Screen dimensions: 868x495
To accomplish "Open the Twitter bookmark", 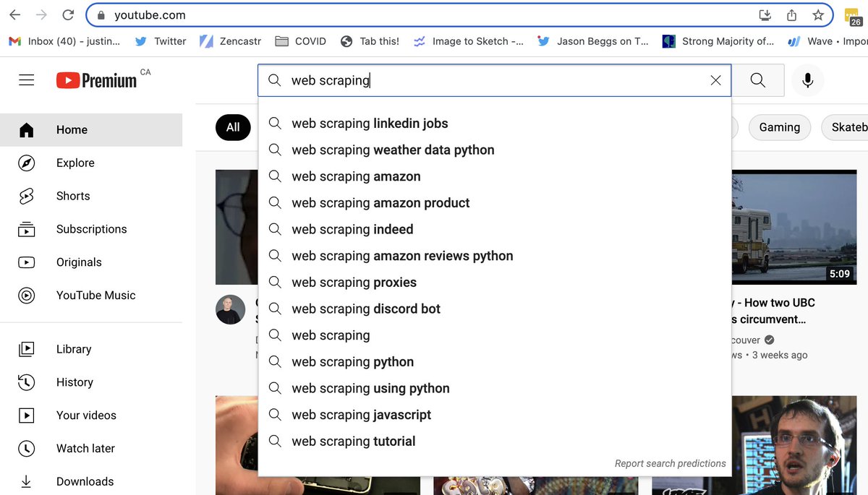I will (x=161, y=41).
